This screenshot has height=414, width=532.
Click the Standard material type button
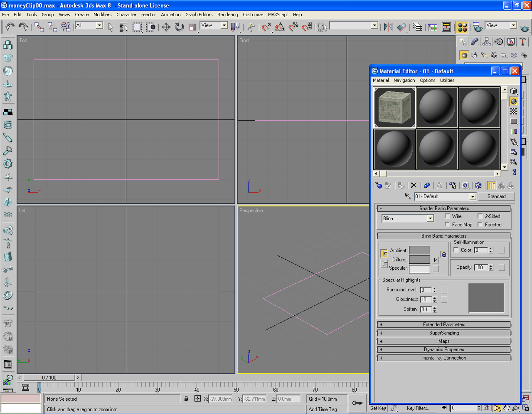click(496, 196)
